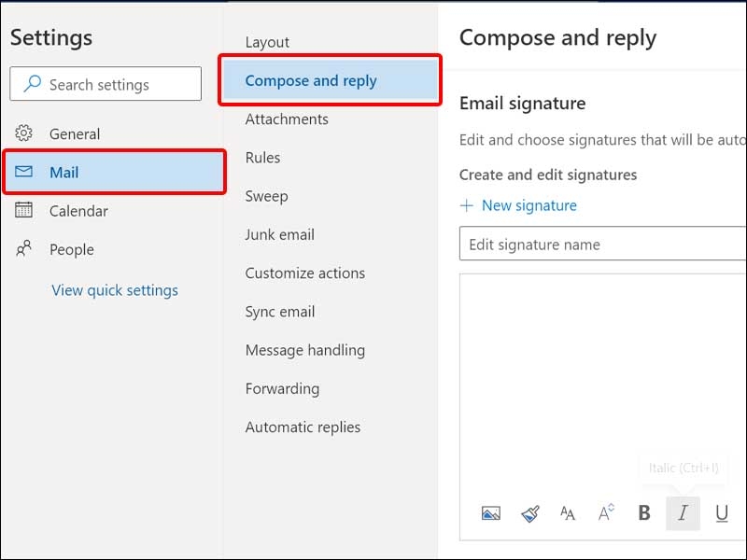The width and height of the screenshot is (747, 560).
Task: Apply italic formatting in the signature editor
Action: tap(683, 512)
